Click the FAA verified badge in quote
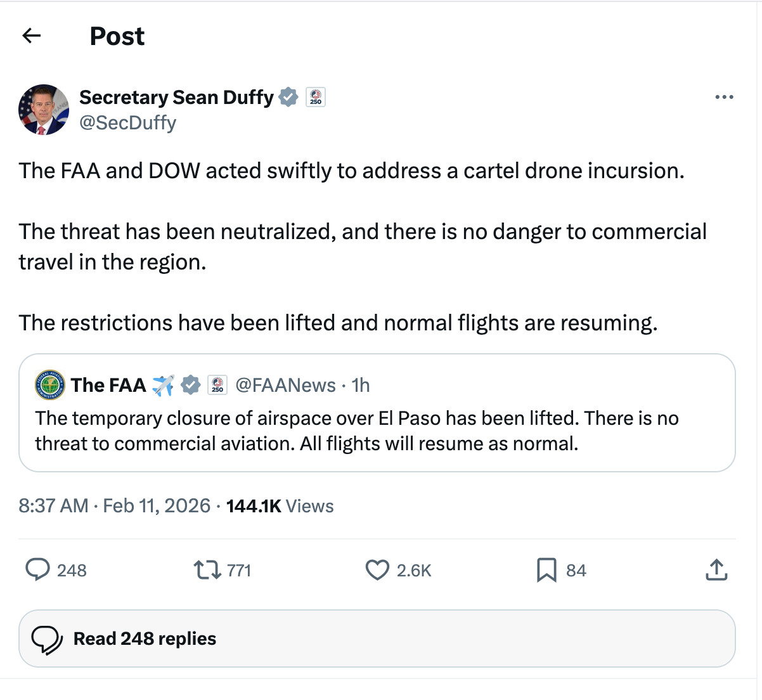 click(x=191, y=385)
